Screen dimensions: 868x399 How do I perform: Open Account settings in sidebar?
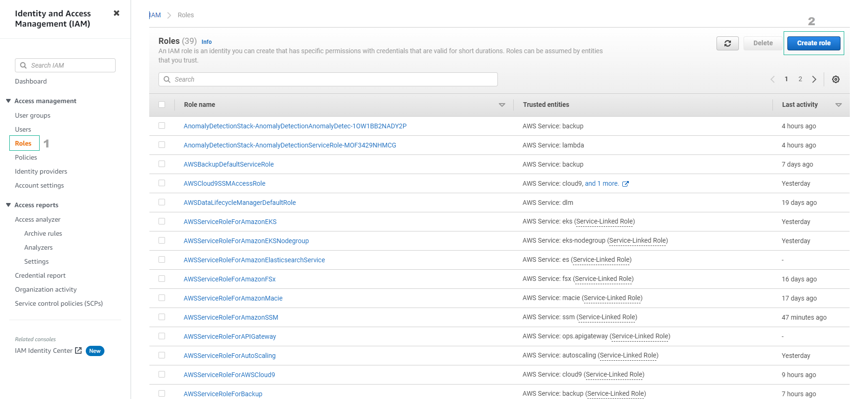[40, 185]
